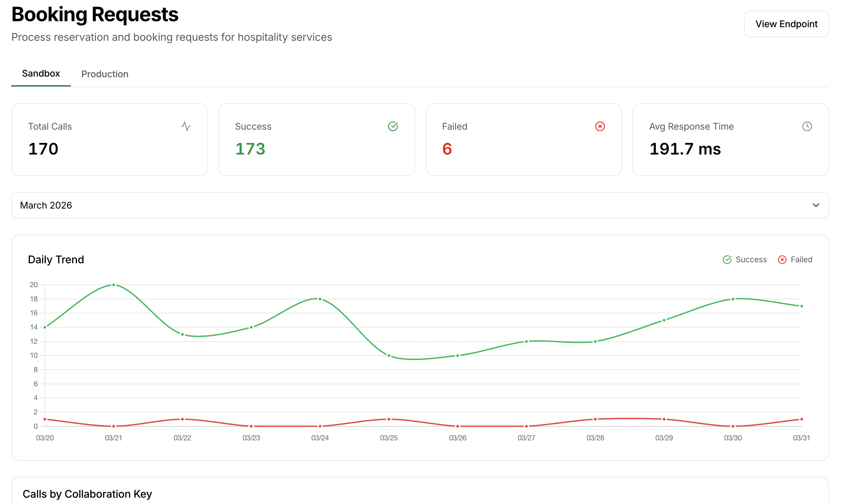This screenshot has width=843, height=504.
Task: Click the 03/31 axis label on the chart
Action: click(802, 438)
